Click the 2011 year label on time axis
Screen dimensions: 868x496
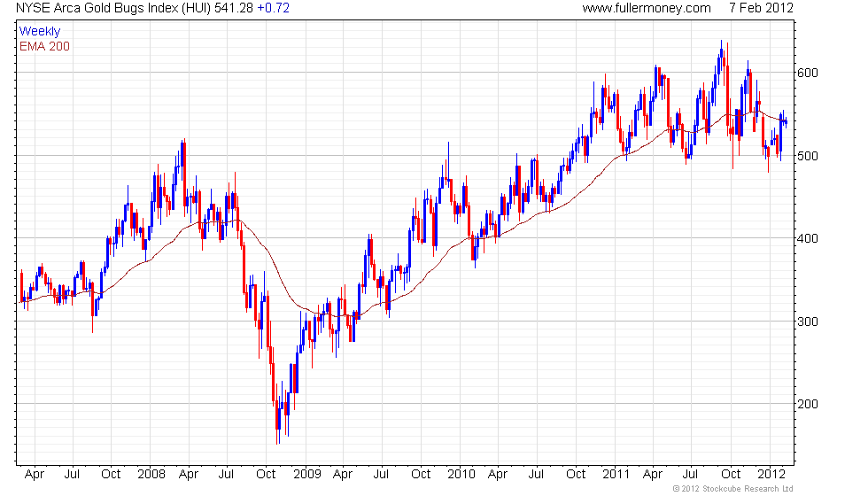pyautogui.click(x=616, y=475)
